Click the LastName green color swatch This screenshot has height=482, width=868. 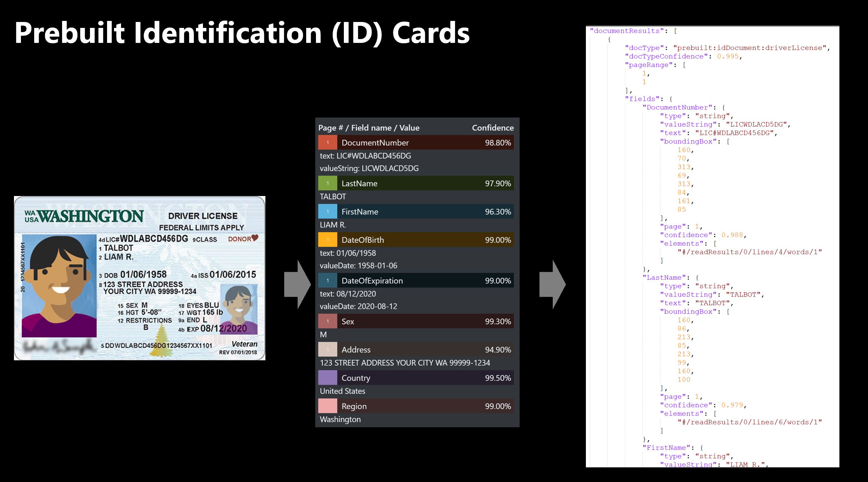pos(327,183)
